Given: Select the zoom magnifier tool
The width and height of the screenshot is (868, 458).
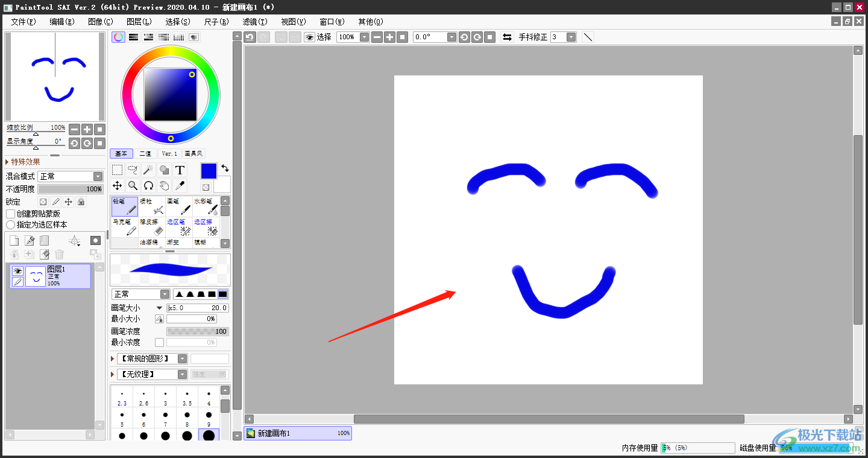Looking at the screenshot, I should tap(133, 186).
